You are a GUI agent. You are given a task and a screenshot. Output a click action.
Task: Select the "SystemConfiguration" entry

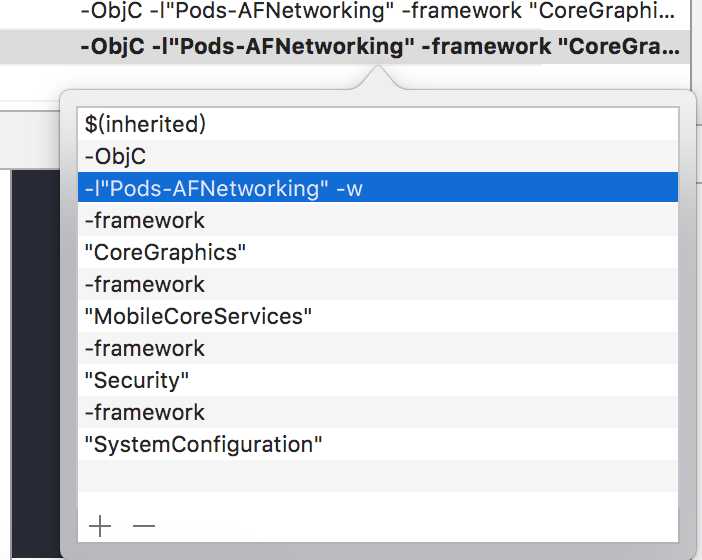coord(378,444)
